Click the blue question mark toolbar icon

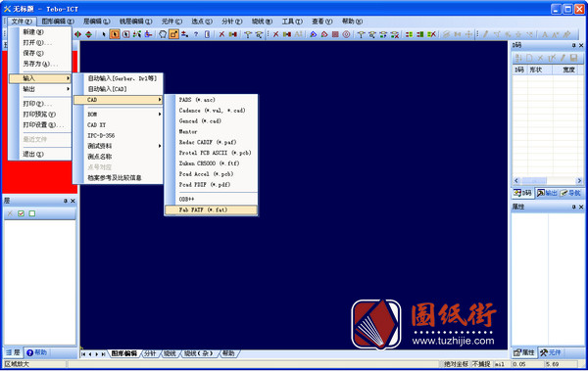coord(196,34)
